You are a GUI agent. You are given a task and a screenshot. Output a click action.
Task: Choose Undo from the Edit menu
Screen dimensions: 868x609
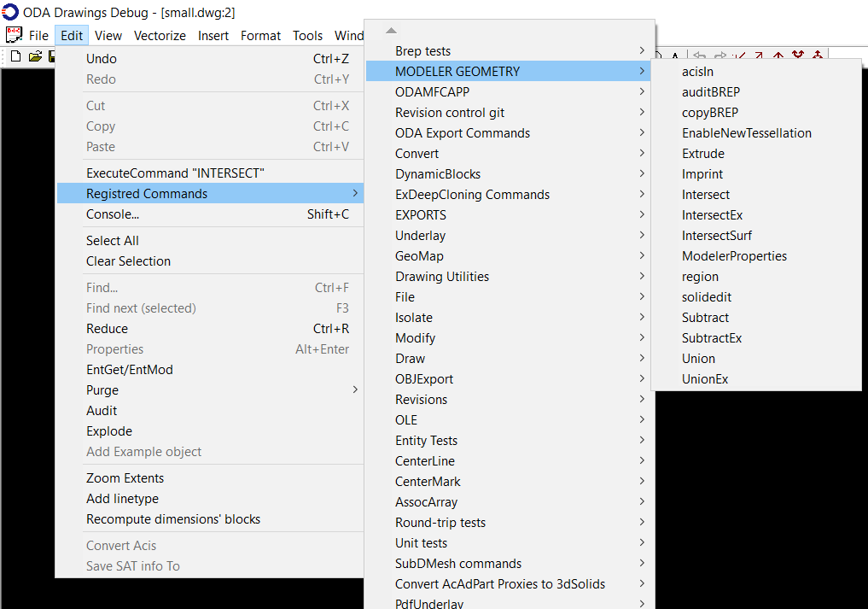pos(210,59)
